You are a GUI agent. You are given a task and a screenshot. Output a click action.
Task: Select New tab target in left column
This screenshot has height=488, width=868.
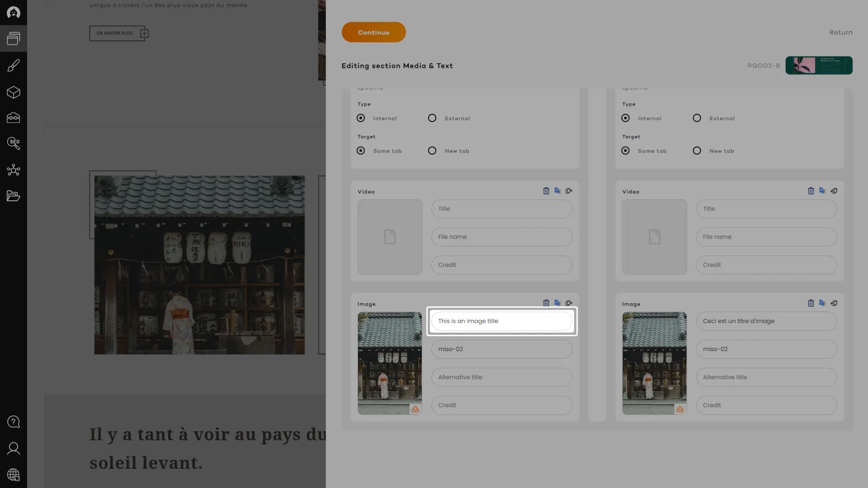(x=432, y=151)
